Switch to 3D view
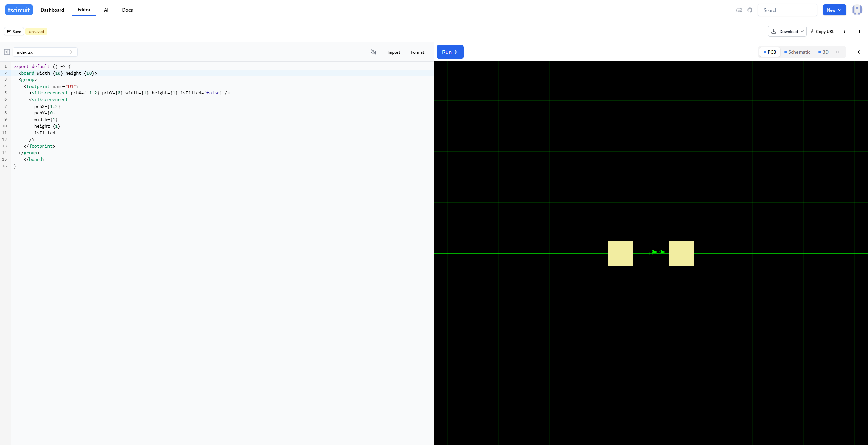This screenshot has height=445, width=868. (823, 52)
